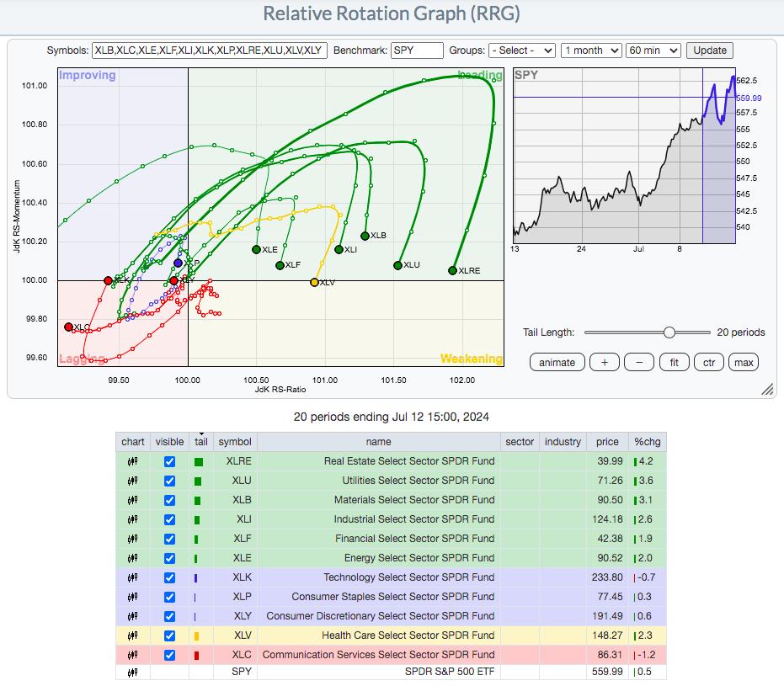This screenshot has width=784, height=686.
Task: Hide XLC using its visible checkbox
Action: (170, 655)
